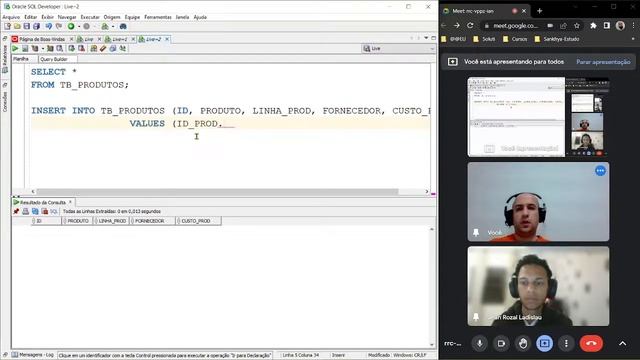The width and height of the screenshot is (640, 360).
Task: Click the Clear eraser icon in worksheet toolbar
Action: pyautogui.click(x=103, y=49)
